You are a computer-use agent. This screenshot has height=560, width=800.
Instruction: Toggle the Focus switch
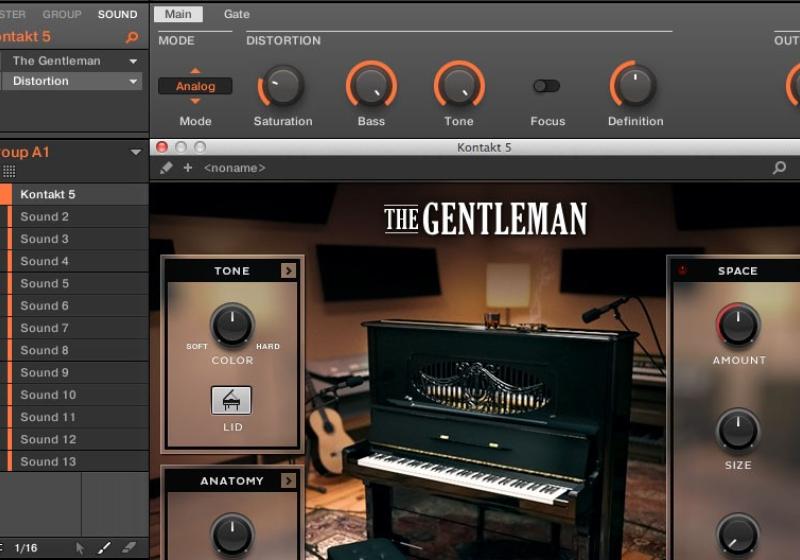point(546,86)
